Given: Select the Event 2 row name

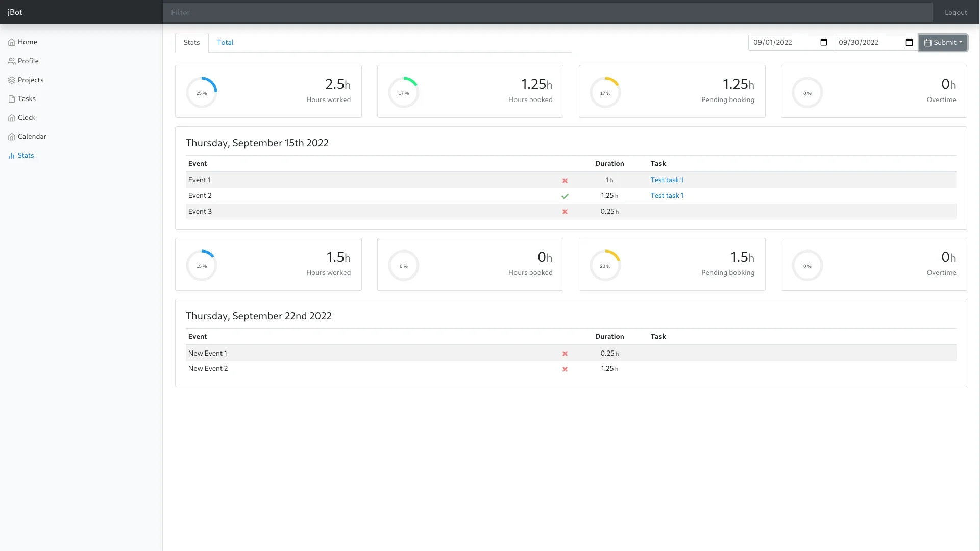Looking at the screenshot, I should click(200, 195).
